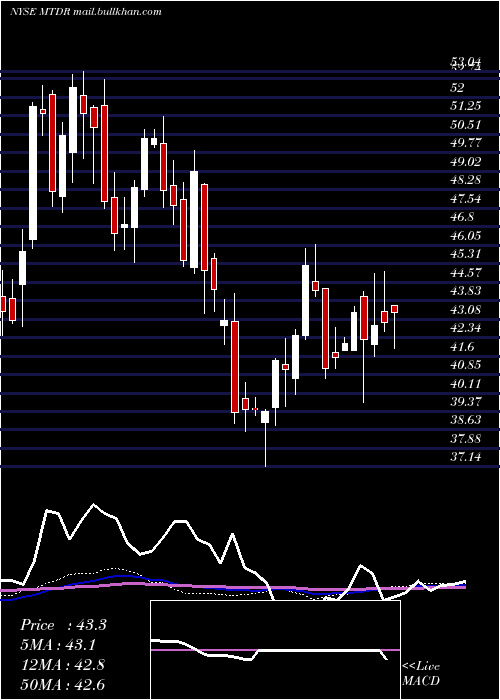The height and width of the screenshot is (700, 500).
Task: Select the 47.54 price axis label
Action: point(466,199)
